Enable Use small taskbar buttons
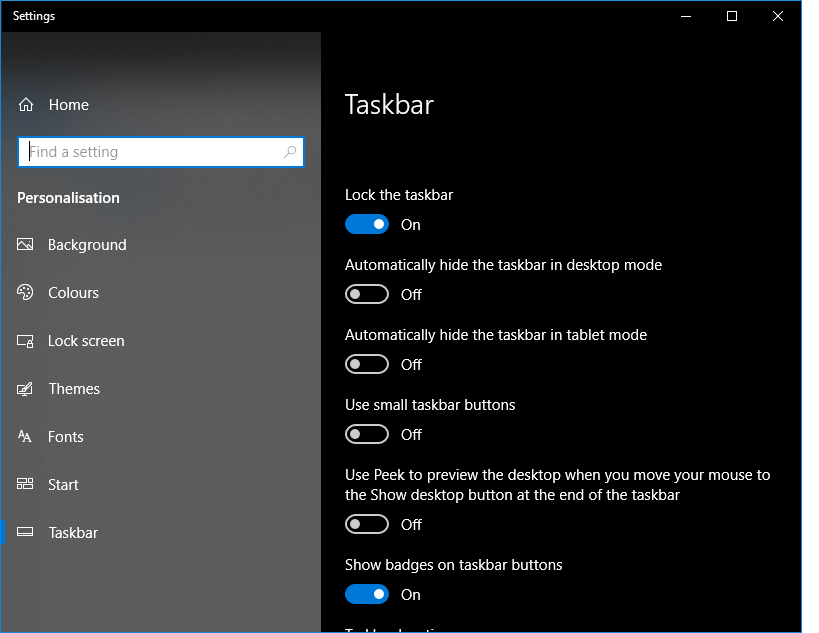 tap(367, 435)
